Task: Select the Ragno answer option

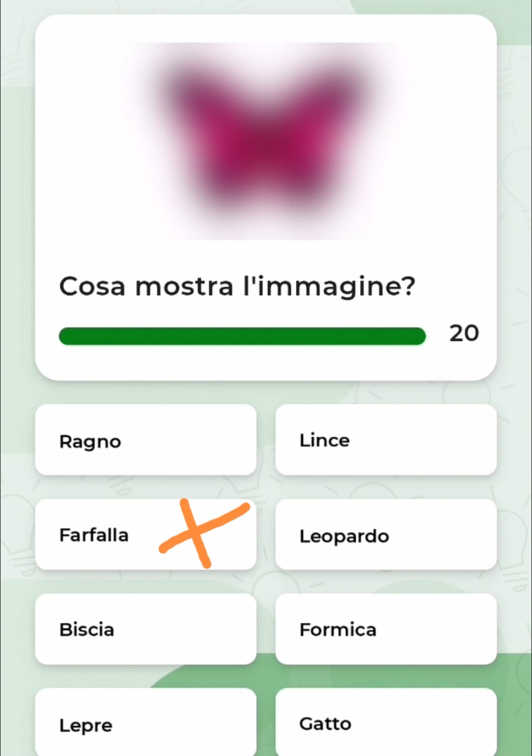Action: (145, 440)
